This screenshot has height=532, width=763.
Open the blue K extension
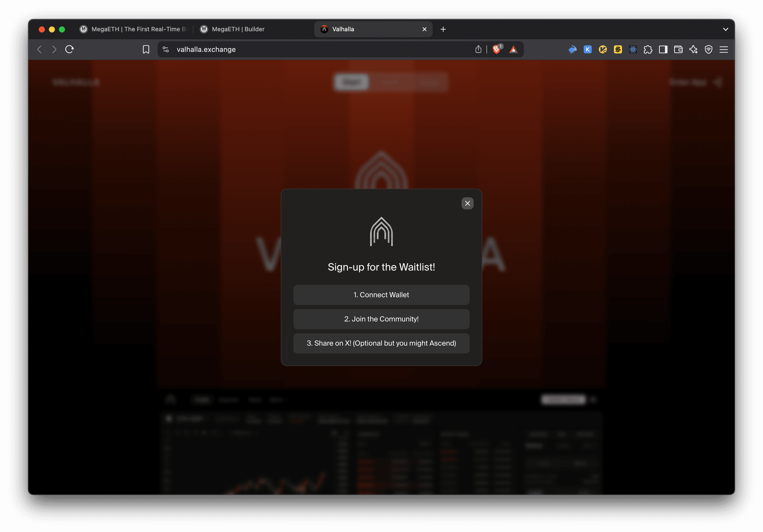587,50
